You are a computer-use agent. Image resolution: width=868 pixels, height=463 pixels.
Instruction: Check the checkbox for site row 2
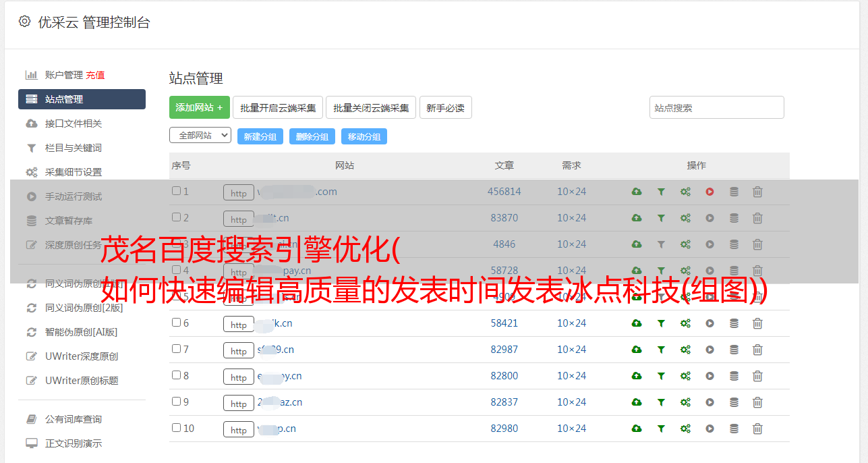click(176, 217)
